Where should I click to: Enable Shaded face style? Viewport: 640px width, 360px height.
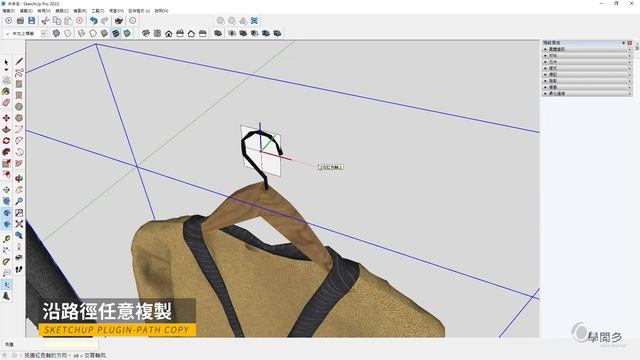[104, 33]
